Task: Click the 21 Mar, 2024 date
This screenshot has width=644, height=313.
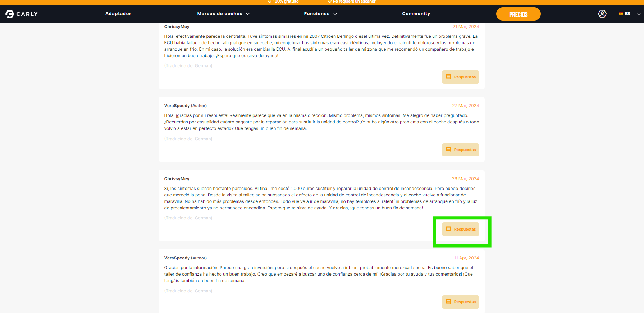Action: [x=466, y=27]
